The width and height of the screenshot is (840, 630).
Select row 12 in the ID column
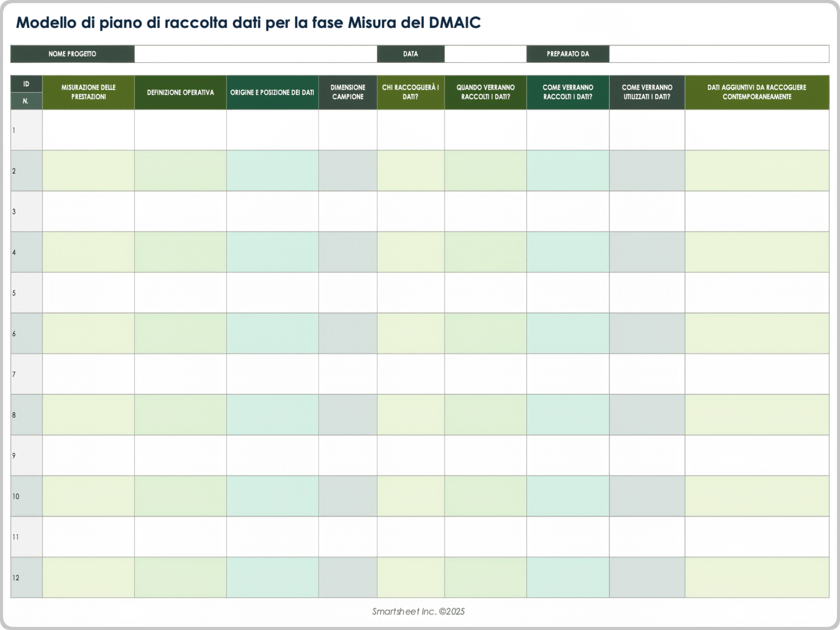[x=26, y=577]
